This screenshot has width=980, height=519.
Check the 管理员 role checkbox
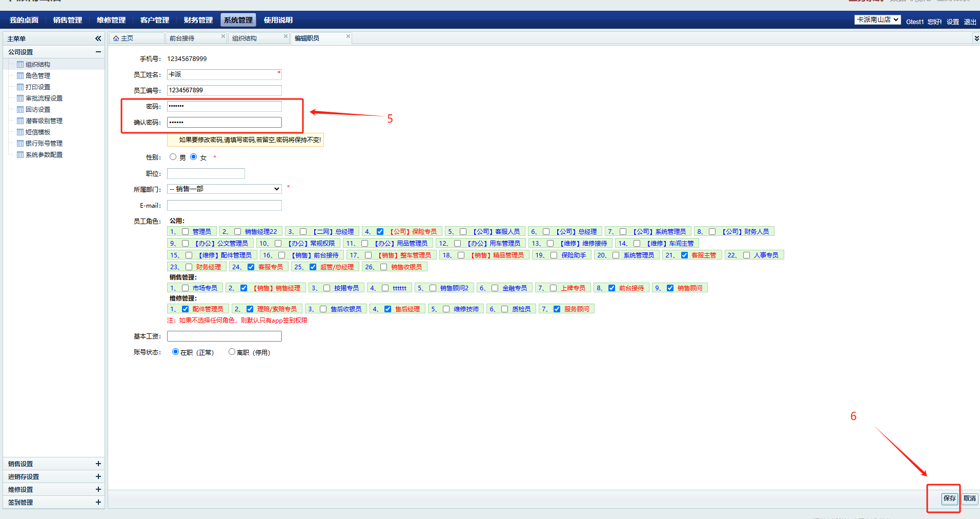click(x=186, y=232)
